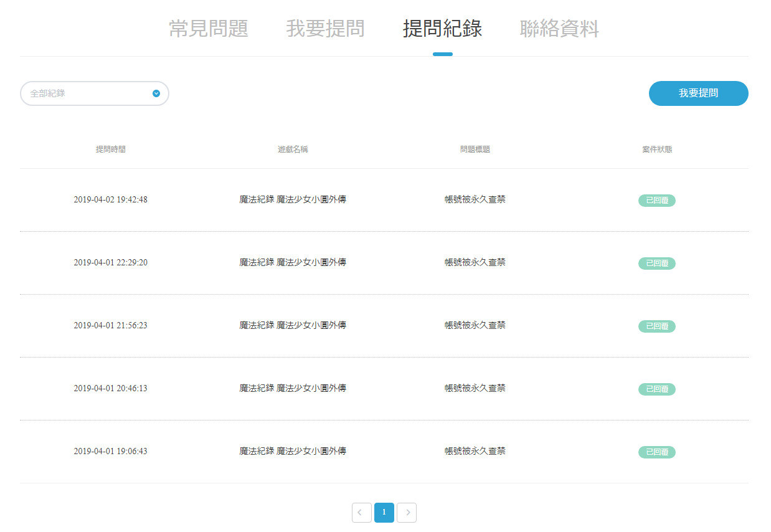Open 帳號被永久查禁 entry from 2019-04-01 21:56:23

pos(475,325)
